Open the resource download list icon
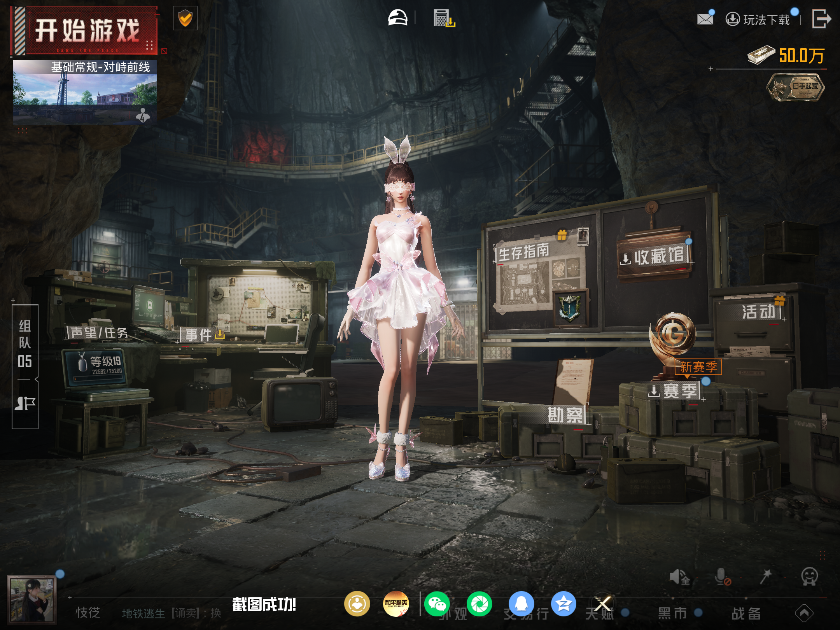840x630 pixels. click(444, 18)
